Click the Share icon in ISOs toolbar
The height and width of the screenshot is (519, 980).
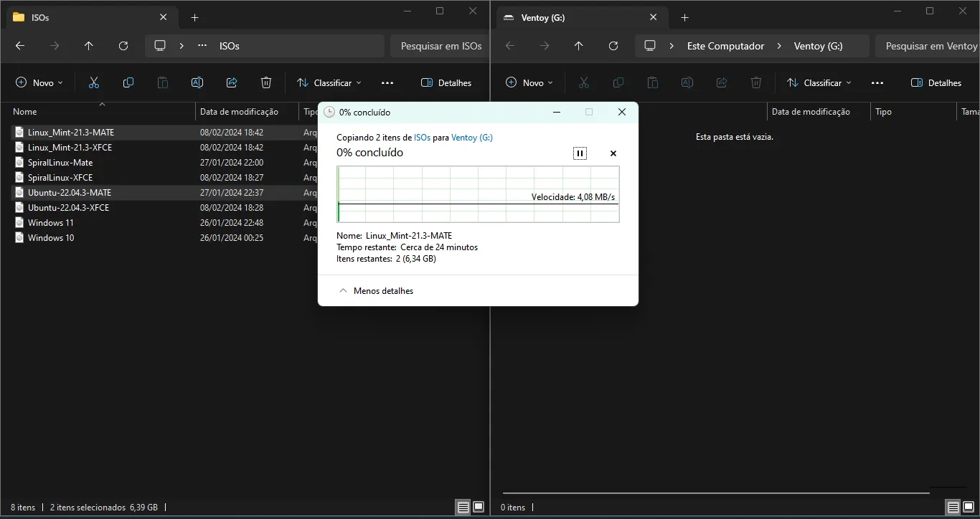232,82
